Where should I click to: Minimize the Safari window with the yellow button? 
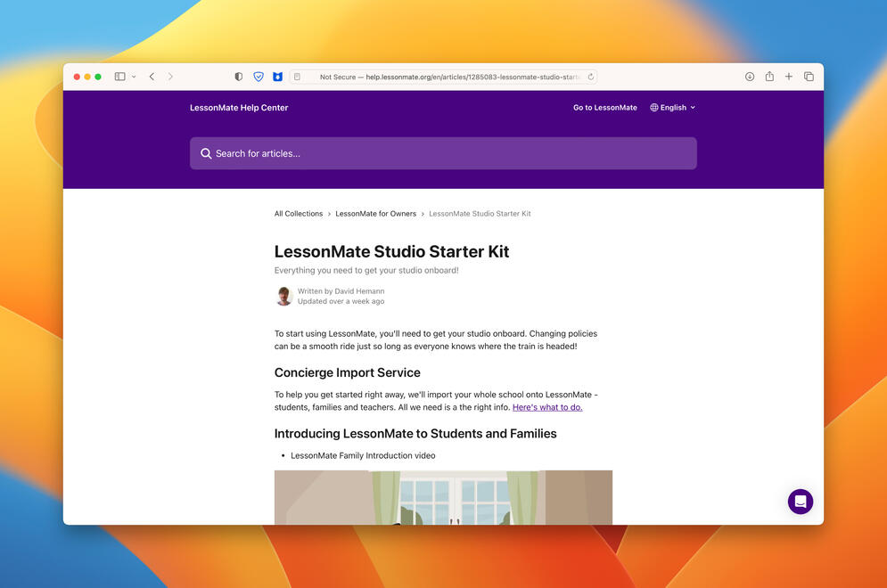click(87, 77)
